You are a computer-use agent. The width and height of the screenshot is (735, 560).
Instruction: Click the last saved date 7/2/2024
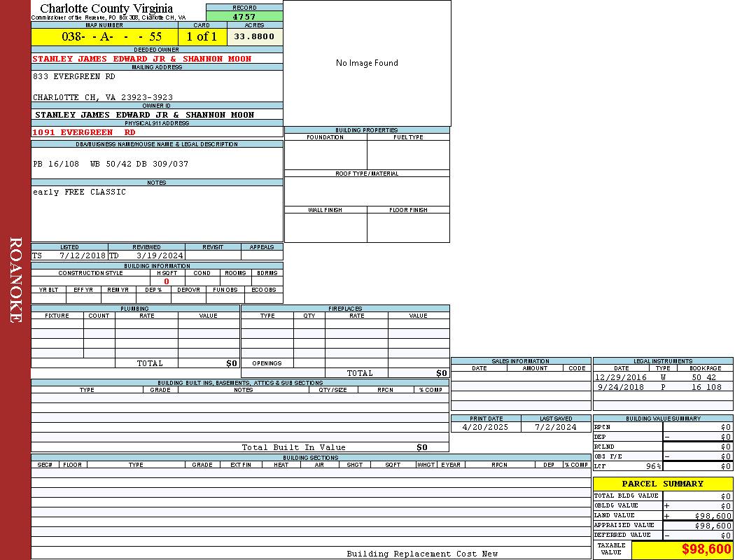[x=555, y=427]
